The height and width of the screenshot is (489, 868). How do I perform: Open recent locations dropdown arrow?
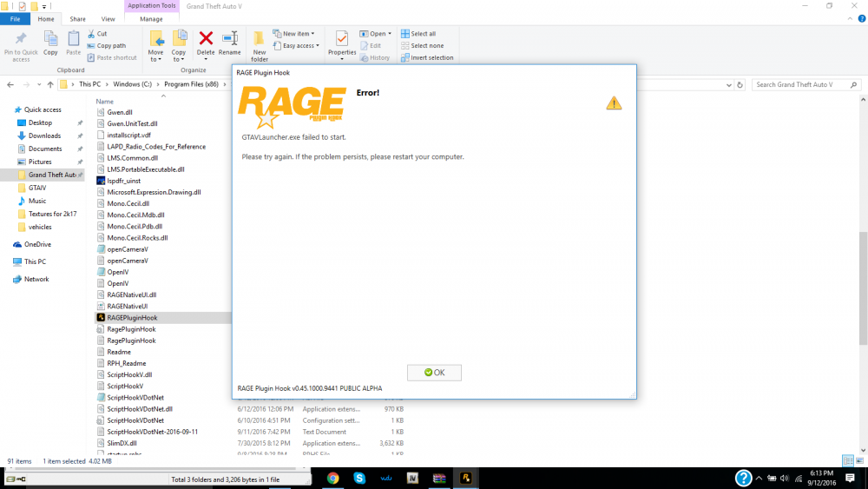39,85
